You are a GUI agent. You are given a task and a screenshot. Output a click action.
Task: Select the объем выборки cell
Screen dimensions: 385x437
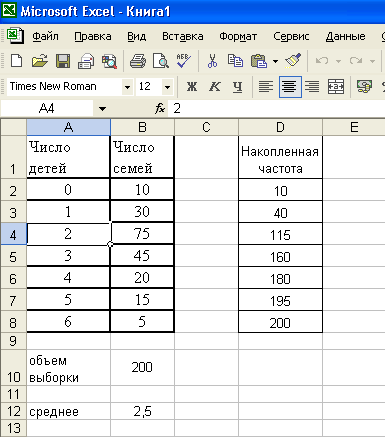(68, 368)
